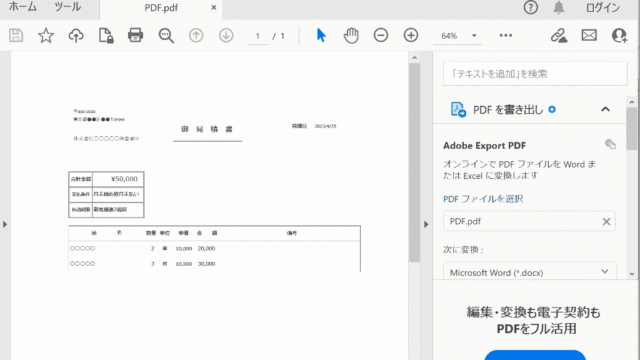640x360 pixels.
Task: Click the Adobe Export PDF heading
Action: (x=484, y=145)
